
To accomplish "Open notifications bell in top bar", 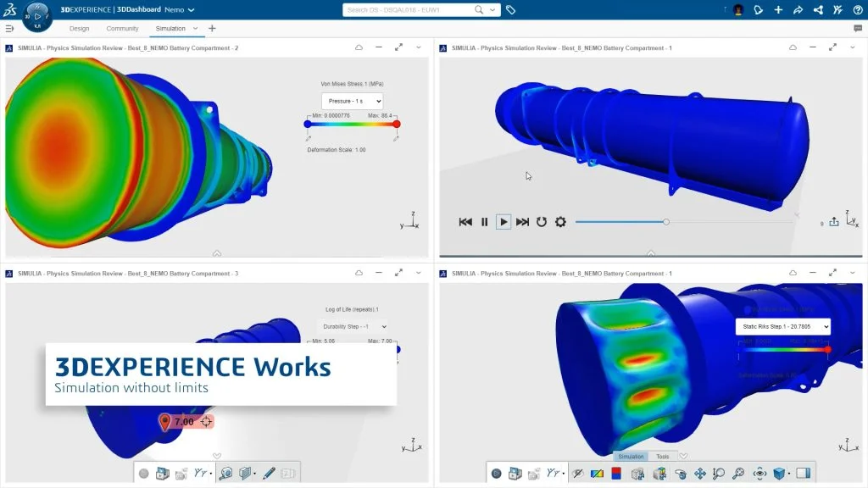I will [x=758, y=10].
